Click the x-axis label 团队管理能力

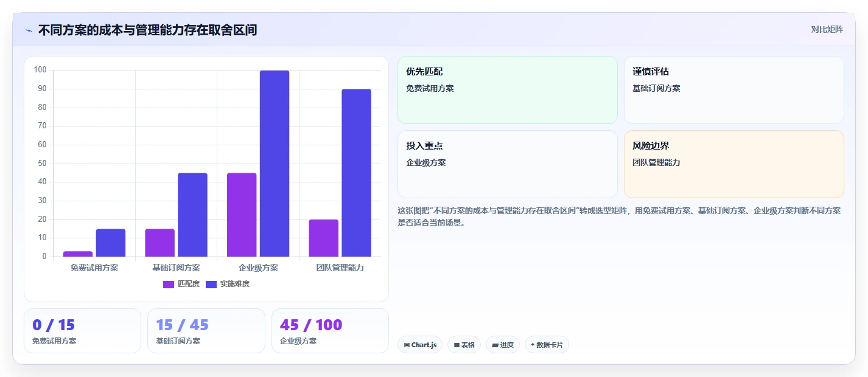(x=340, y=268)
